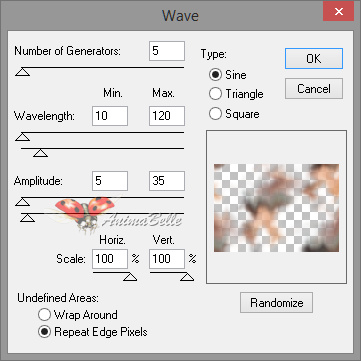Screen dimensions: 361x361
Task: Click the Amplitude minimum input field
Action: 110,181
